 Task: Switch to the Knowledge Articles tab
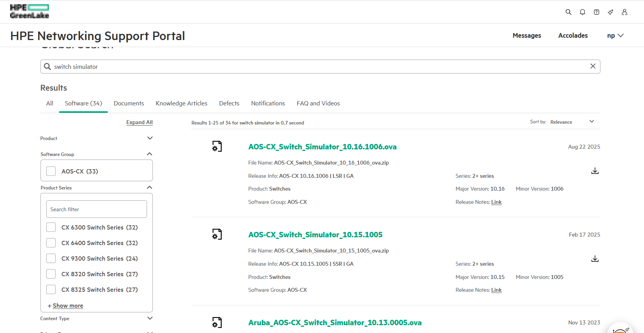point(181,103)
